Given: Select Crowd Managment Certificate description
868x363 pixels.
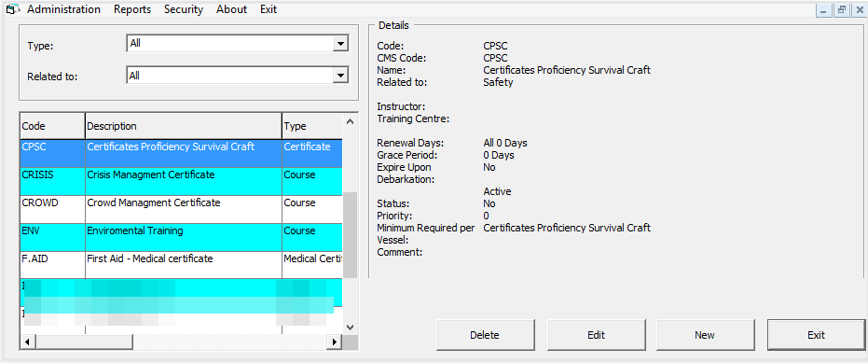Looking at the screenshot, I should point(184,209).
